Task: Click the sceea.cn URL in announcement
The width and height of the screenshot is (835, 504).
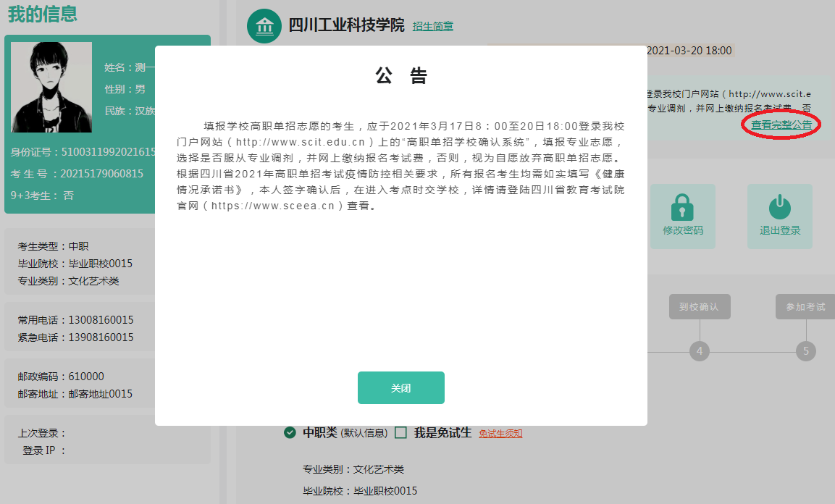Action: [x=277, y=206]
